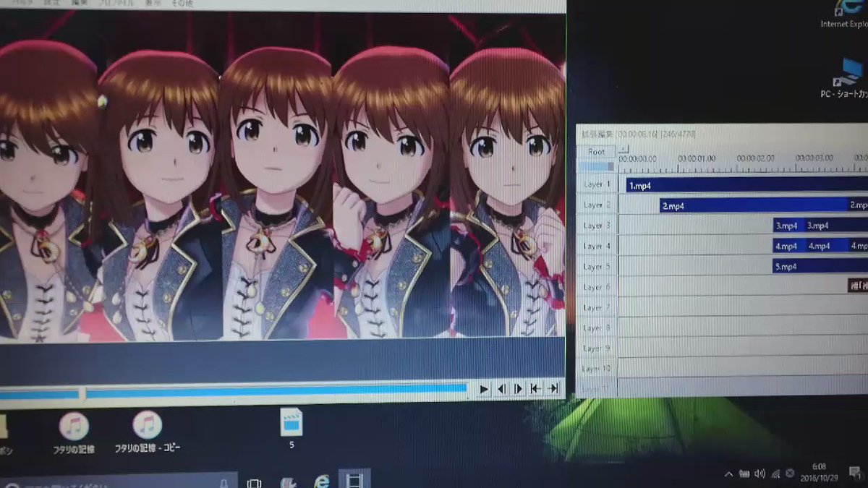Click the seek bar slider handle
Image resolution: width=868 pixels, height=488 pixels.
tap(82, 395)
